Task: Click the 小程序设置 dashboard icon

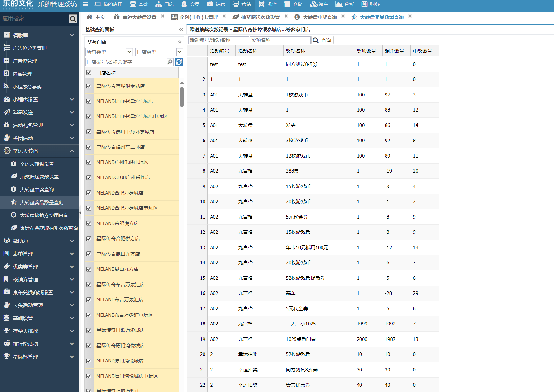Action: [6, 99]
